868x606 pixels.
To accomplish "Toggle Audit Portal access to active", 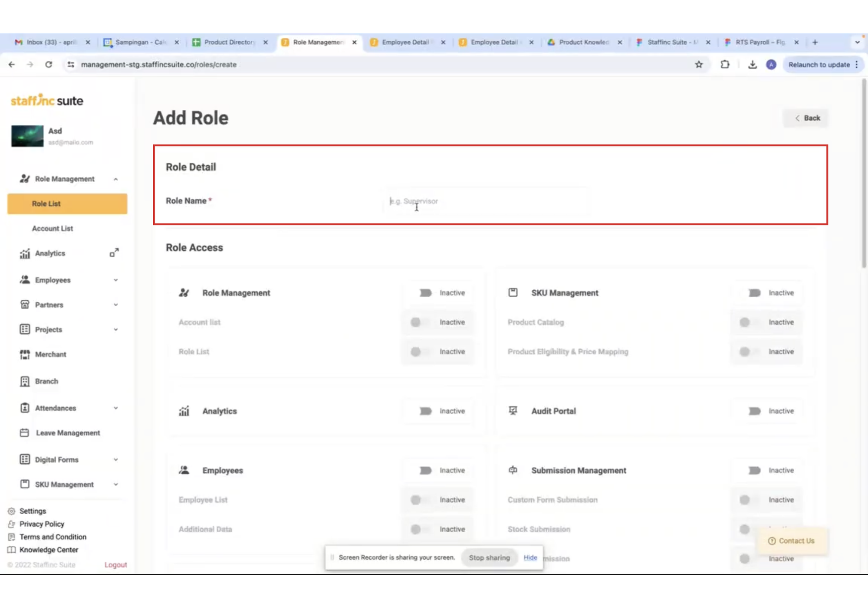I will (754, 411).
